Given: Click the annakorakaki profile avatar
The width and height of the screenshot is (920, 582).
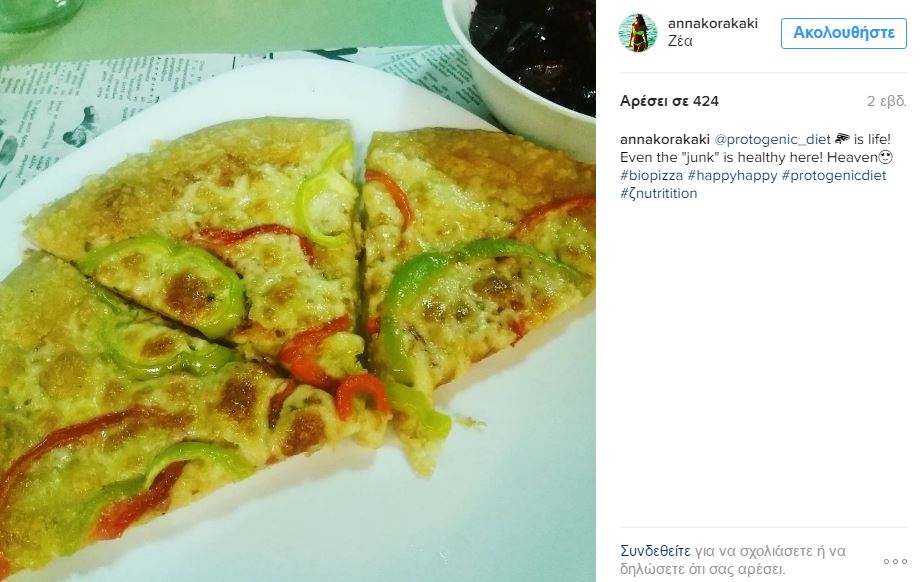Looking at the screenshot, I should pos(638,33).
